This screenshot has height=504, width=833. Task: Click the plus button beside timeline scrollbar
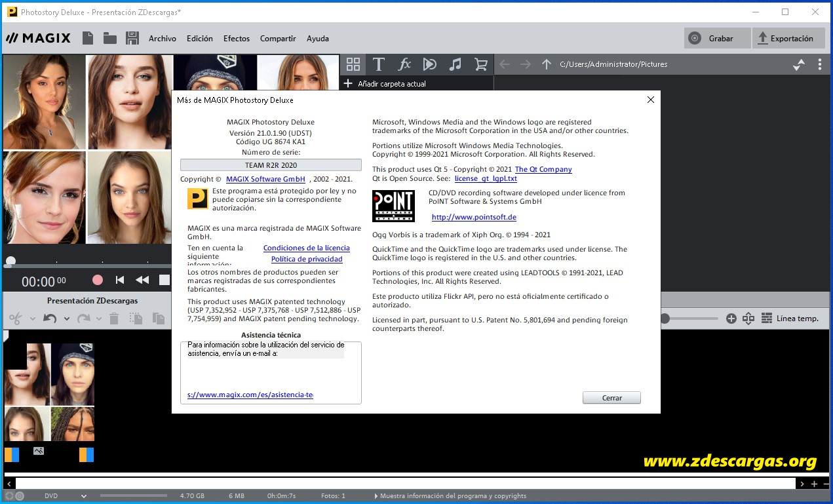(x=814, y=484)
